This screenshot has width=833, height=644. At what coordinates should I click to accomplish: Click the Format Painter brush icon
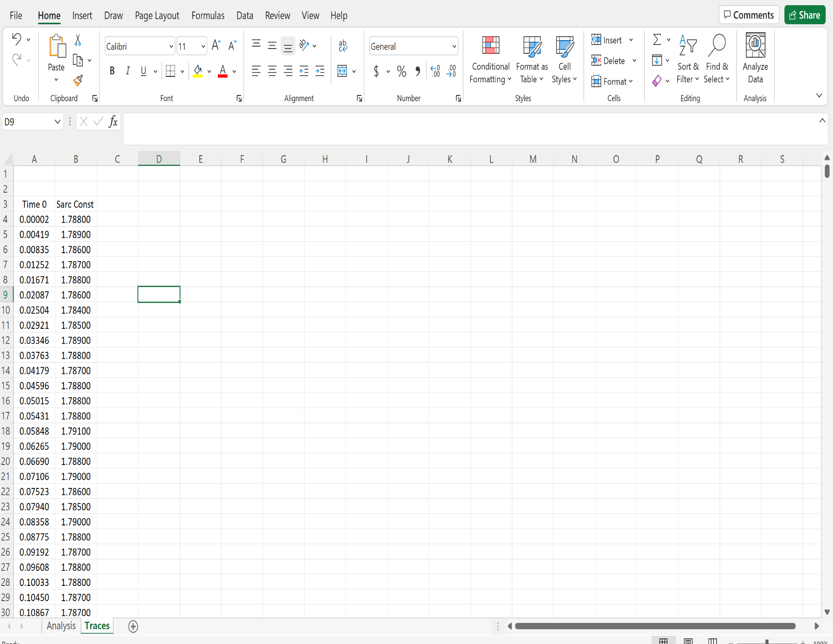(78, 80)
